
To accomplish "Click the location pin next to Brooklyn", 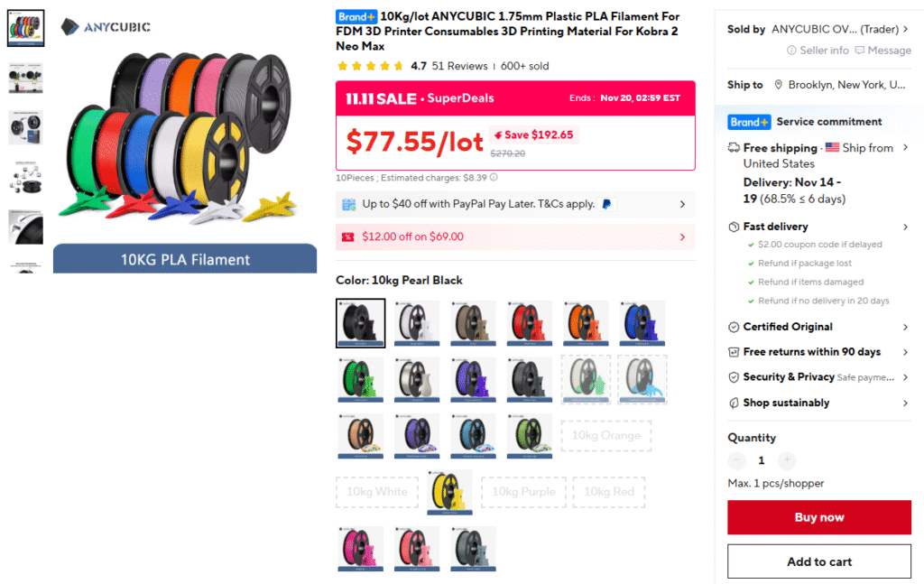I will coord(779,85).
